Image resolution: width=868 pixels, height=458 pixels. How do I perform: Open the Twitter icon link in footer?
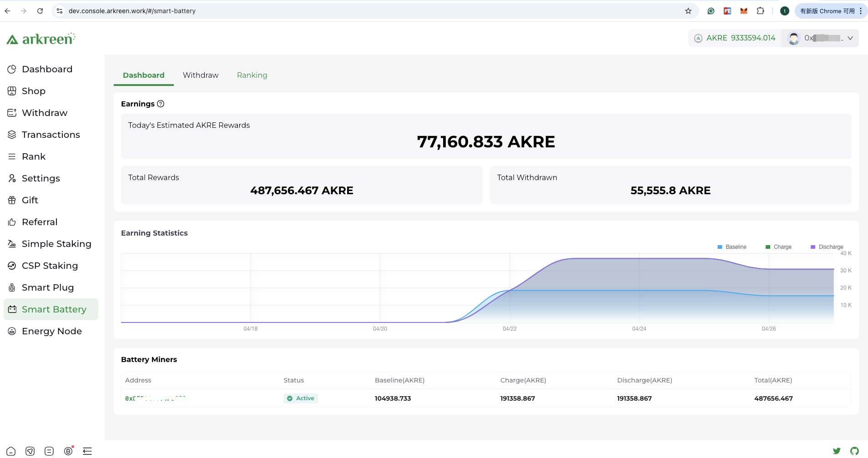click(836, 451)
